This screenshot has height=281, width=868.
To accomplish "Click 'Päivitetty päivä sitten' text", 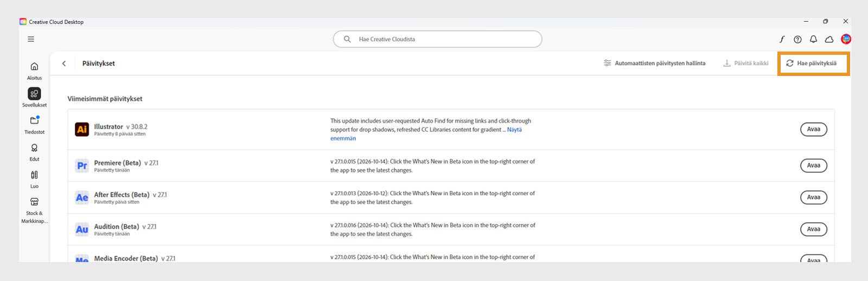I will click(117, 202).
